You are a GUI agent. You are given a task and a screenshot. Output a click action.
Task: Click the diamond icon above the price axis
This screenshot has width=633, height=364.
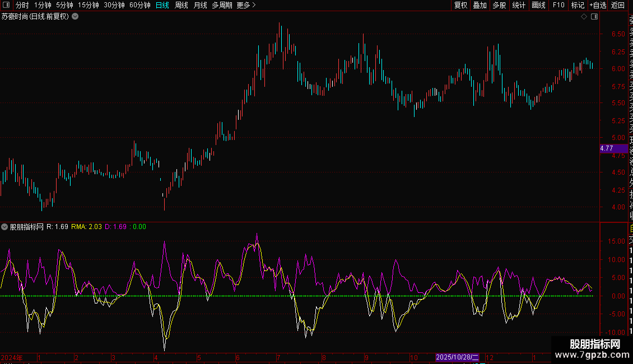[584, 17]
